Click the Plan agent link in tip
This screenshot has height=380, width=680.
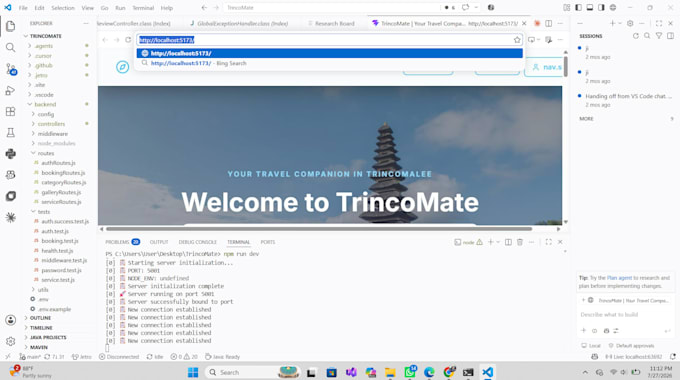point(619,278)
